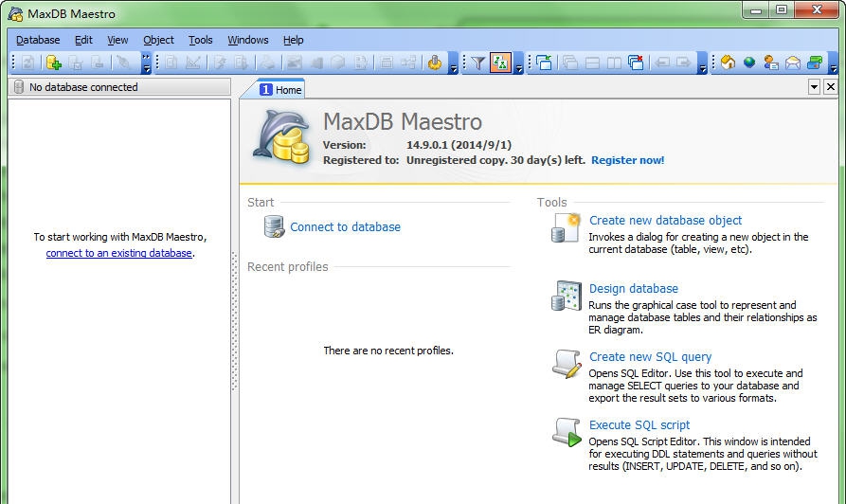Click the grayed Cascade windows toolbar icon
846x504 pixels.
tap(570, 63)
